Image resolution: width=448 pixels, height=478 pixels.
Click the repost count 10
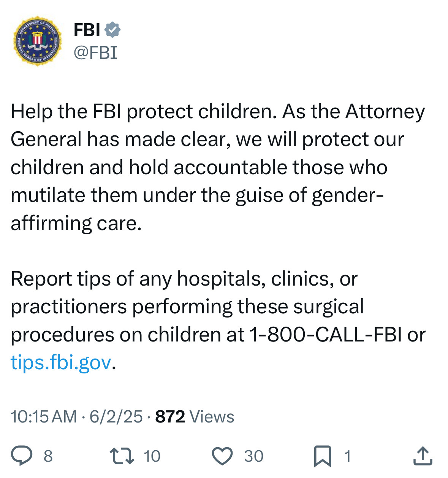coord(152,456)
